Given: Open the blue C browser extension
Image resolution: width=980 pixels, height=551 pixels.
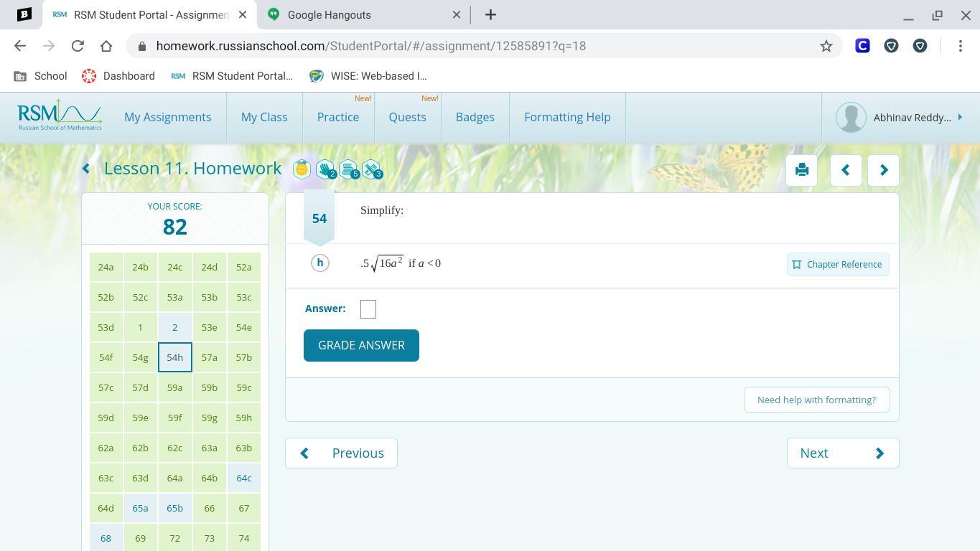Looking at the screenshot, I should (862, 46).
